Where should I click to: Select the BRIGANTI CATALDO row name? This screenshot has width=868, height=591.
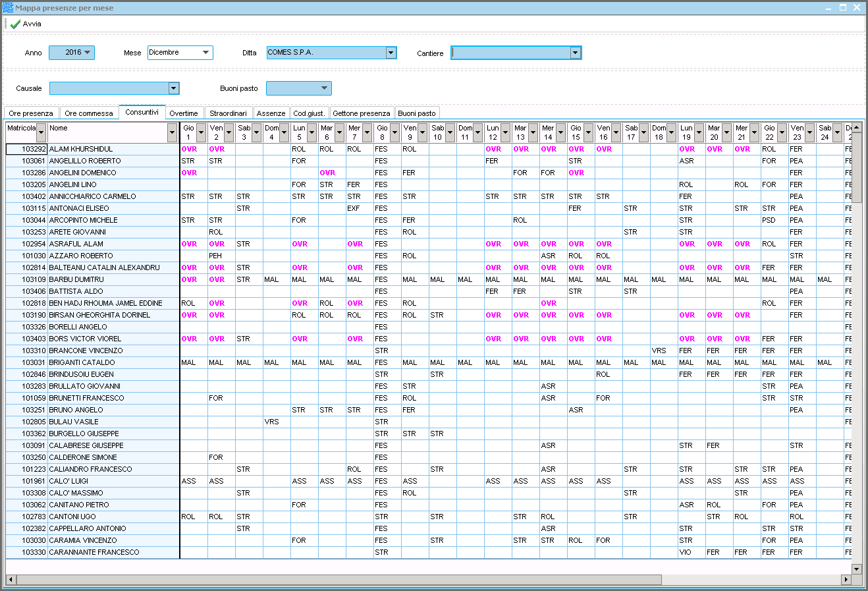[x=113, y=362]
